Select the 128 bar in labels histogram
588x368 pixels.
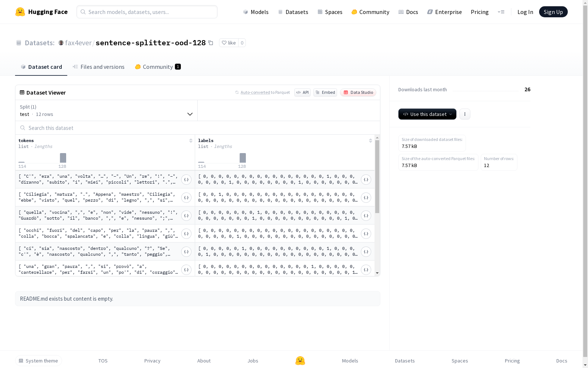tap(243, 158)
